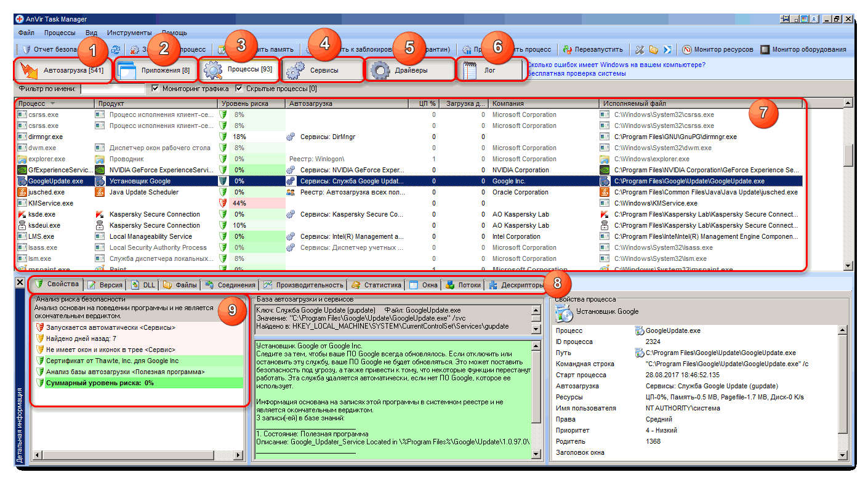Click the Фильтр по имени input field
Screen dimensions: 868x480
coord(112,89)
